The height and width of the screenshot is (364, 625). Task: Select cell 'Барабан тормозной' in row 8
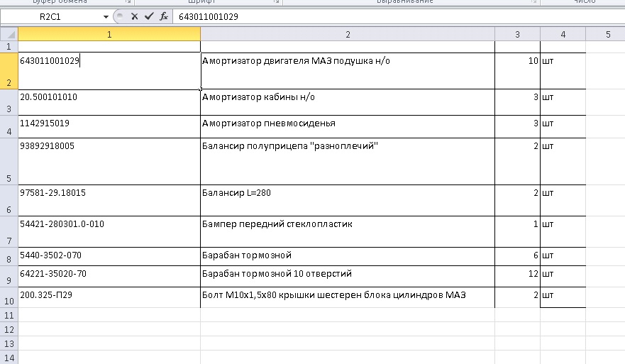pyautogui.click(x=348, y=256)
